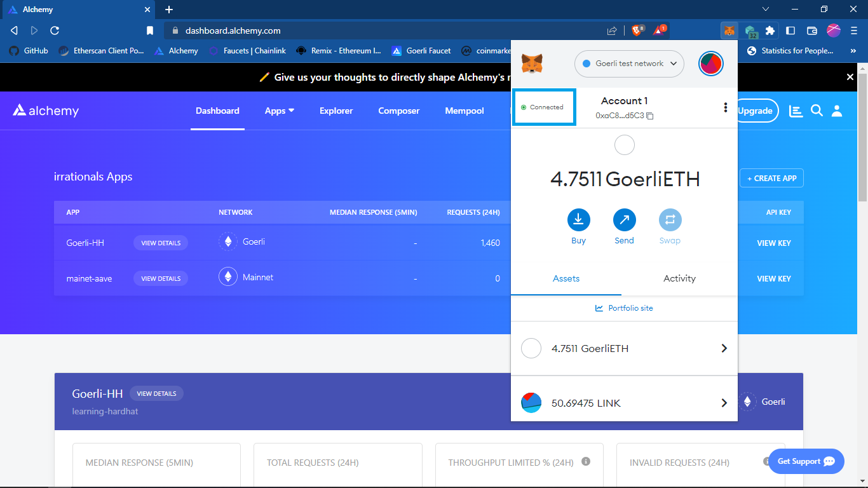Open the browser profile avatar icon
This screenshot has height=488, width=868.
[834, 30]
